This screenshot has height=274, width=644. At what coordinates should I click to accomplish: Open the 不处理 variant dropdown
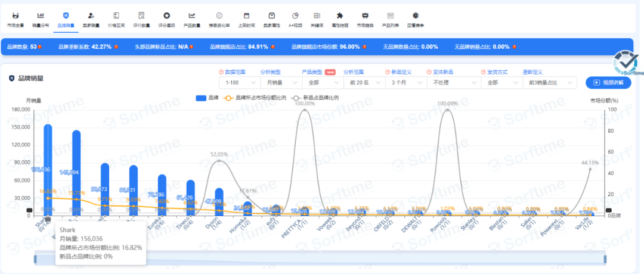pos(454,82)
